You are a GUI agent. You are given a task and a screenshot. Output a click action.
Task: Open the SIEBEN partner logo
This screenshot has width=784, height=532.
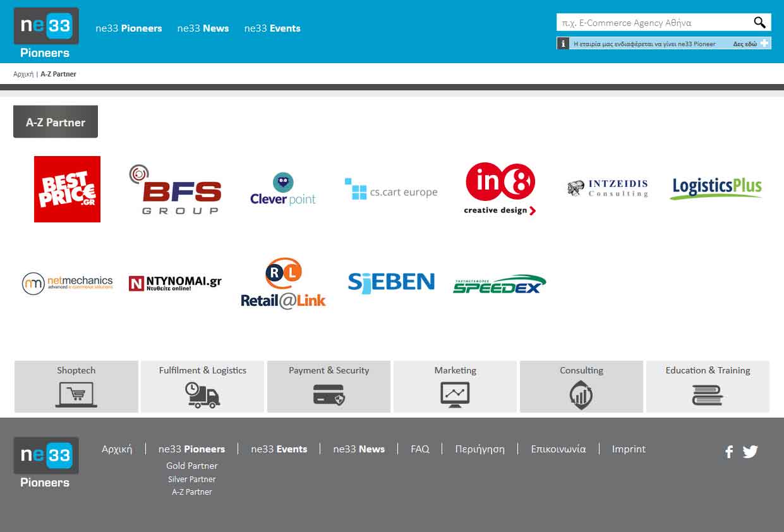click(391, 282)
